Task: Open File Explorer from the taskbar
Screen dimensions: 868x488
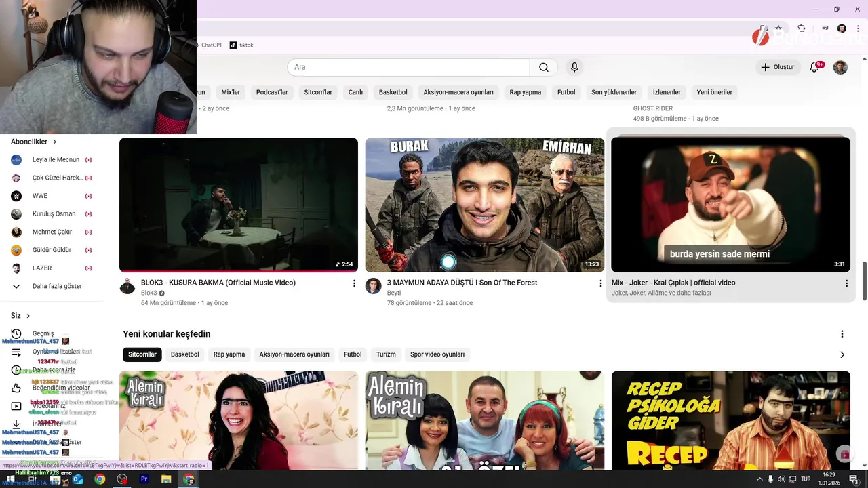Action: 166,479
